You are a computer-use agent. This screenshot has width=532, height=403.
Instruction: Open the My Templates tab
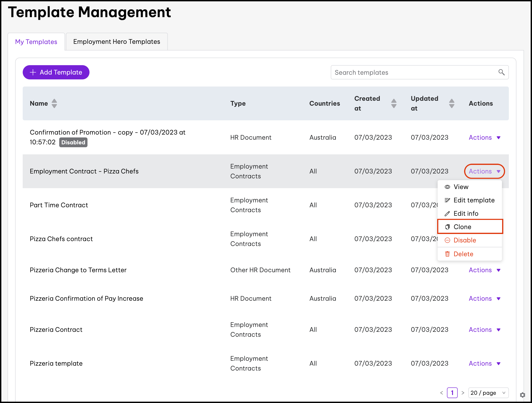click(x=36, y=42)
